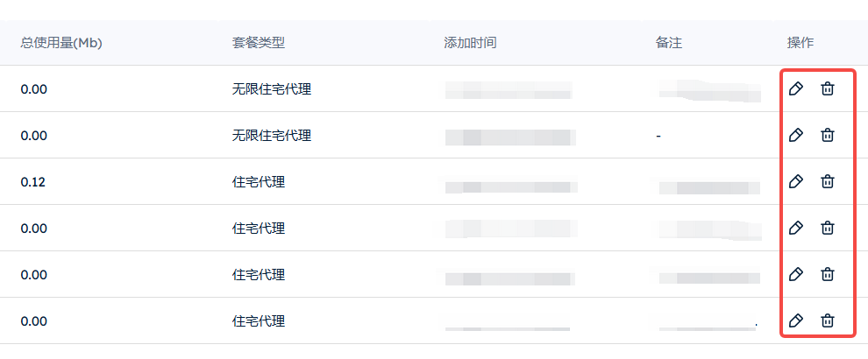Delete the first 无限住宅代理 row

pyautogui.click(x=827, y=88)
